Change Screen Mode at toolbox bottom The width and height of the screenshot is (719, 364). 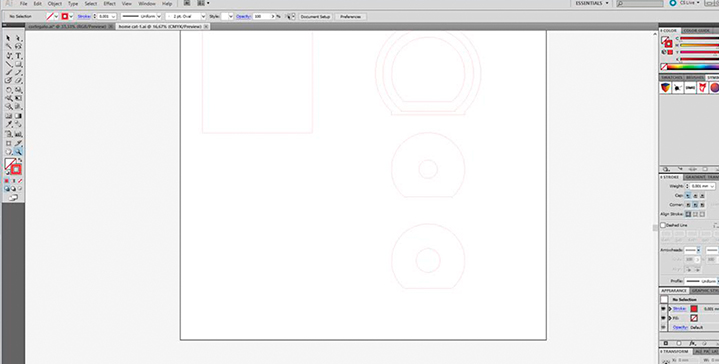tap(13, 198)
